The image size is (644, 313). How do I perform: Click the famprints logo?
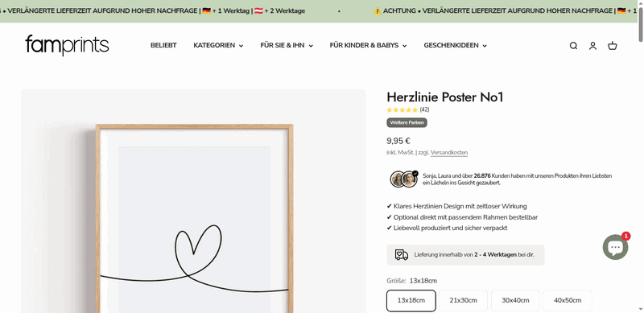pos(67,45)
